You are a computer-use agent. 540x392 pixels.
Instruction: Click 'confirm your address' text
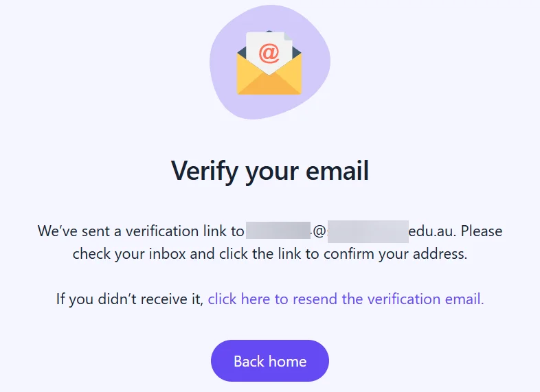click(x=395, y=254)
